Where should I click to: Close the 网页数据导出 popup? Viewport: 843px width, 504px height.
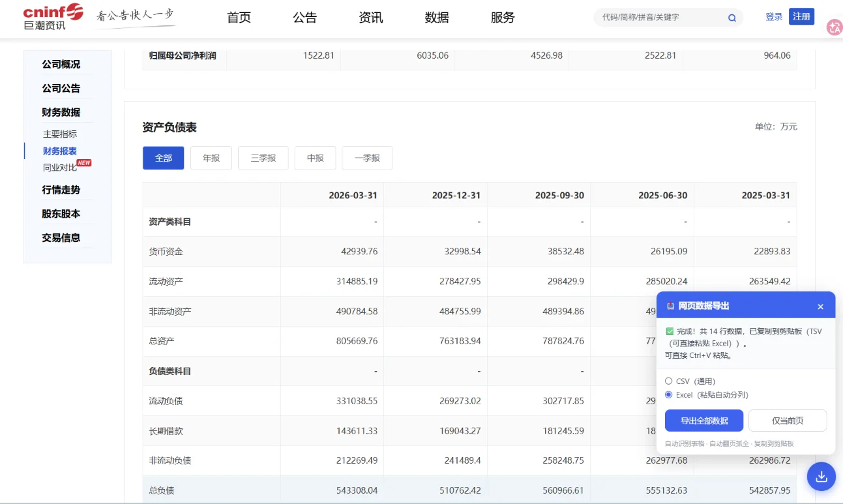tap(820, 306)
